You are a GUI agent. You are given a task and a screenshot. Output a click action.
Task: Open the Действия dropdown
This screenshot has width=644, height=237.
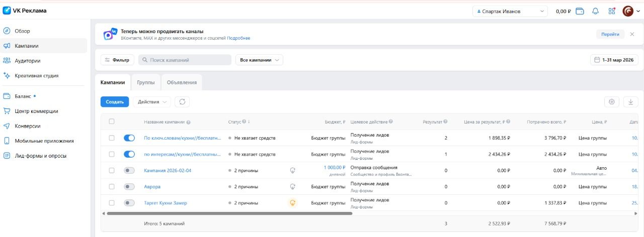152,101
